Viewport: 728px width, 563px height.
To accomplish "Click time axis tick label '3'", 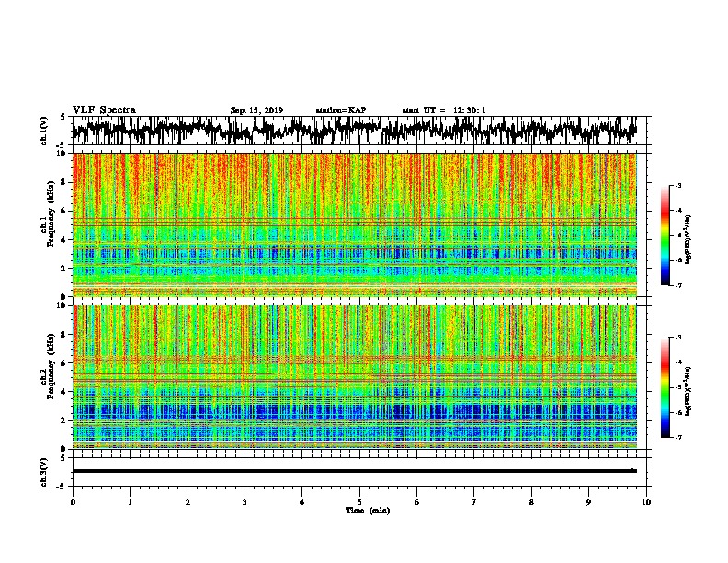I will (245, 502).
